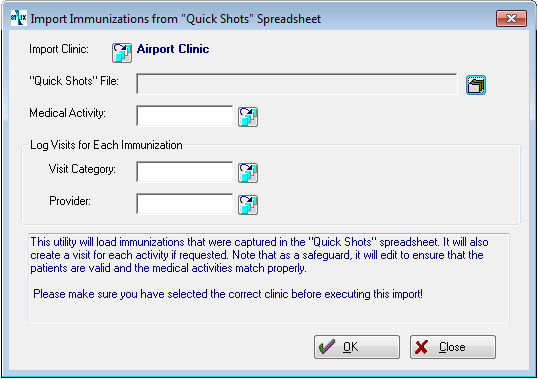Select the Airport Clinic name text
Screen dimensions: 538x379
click(173, 49)
